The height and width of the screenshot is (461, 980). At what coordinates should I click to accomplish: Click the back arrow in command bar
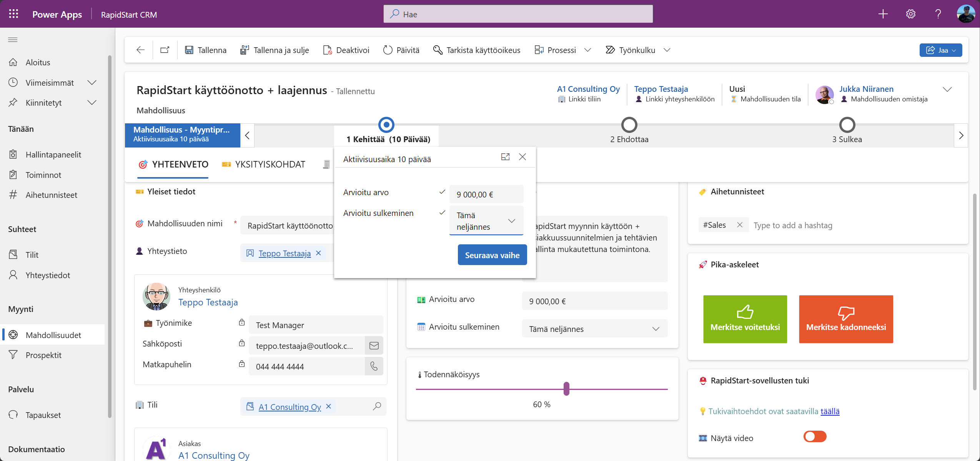click(x=140, y=50)
